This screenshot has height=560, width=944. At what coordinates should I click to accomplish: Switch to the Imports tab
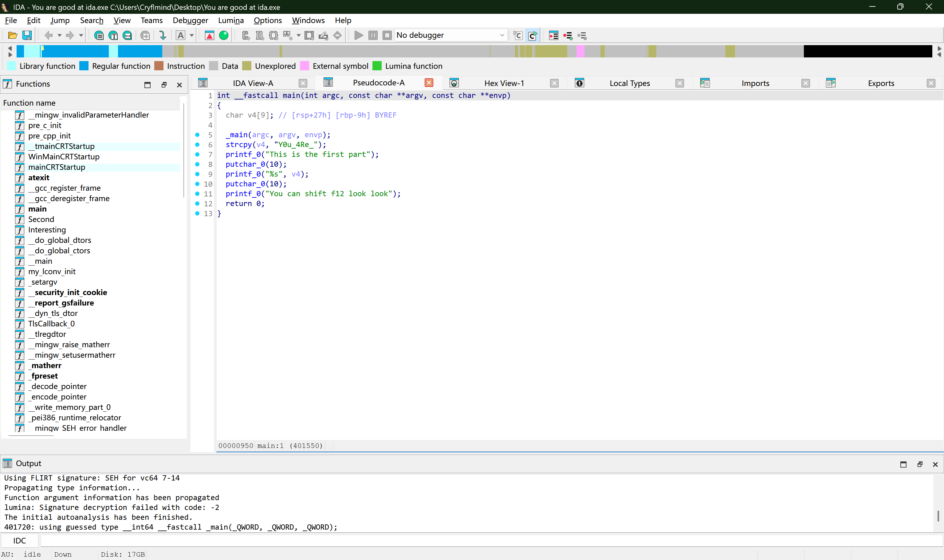click(x=755, y=84)
